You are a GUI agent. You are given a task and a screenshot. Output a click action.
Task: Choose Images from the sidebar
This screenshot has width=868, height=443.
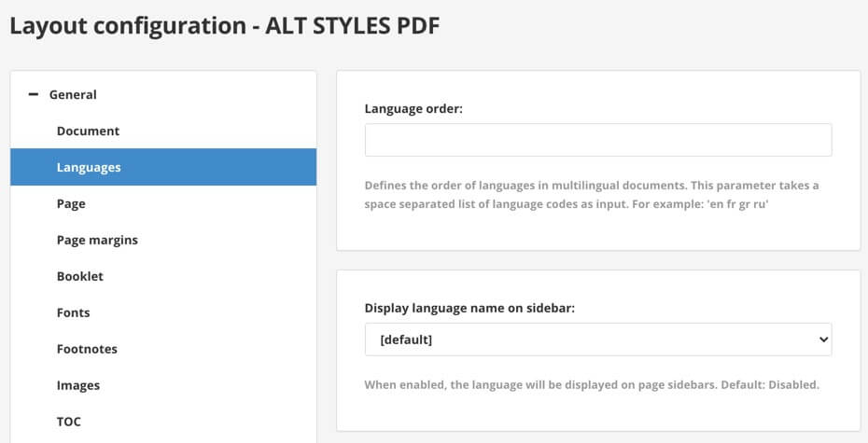coord(78,385)
